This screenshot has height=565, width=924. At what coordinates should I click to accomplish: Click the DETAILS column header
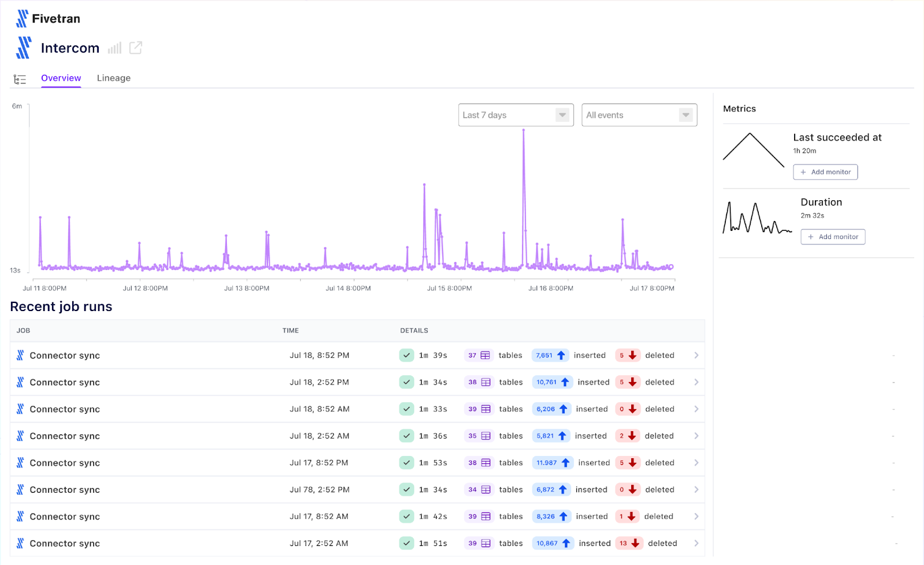tap(414, 331)
